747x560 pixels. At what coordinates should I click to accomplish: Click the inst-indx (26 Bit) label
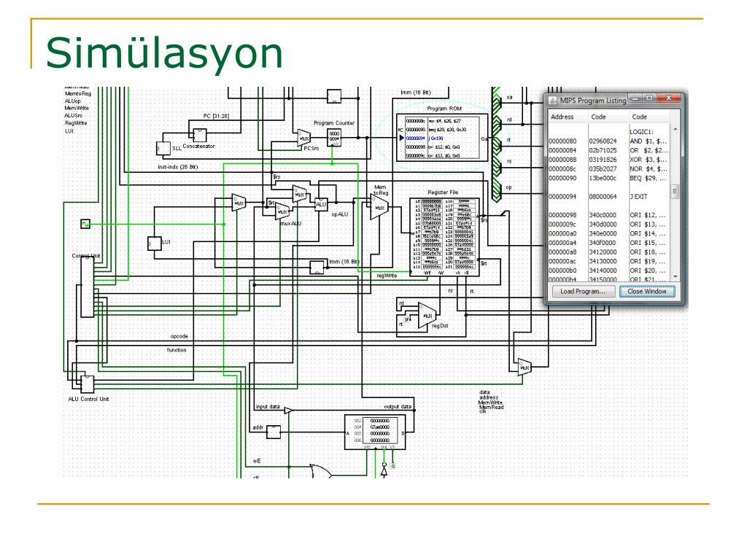[178, 167]
